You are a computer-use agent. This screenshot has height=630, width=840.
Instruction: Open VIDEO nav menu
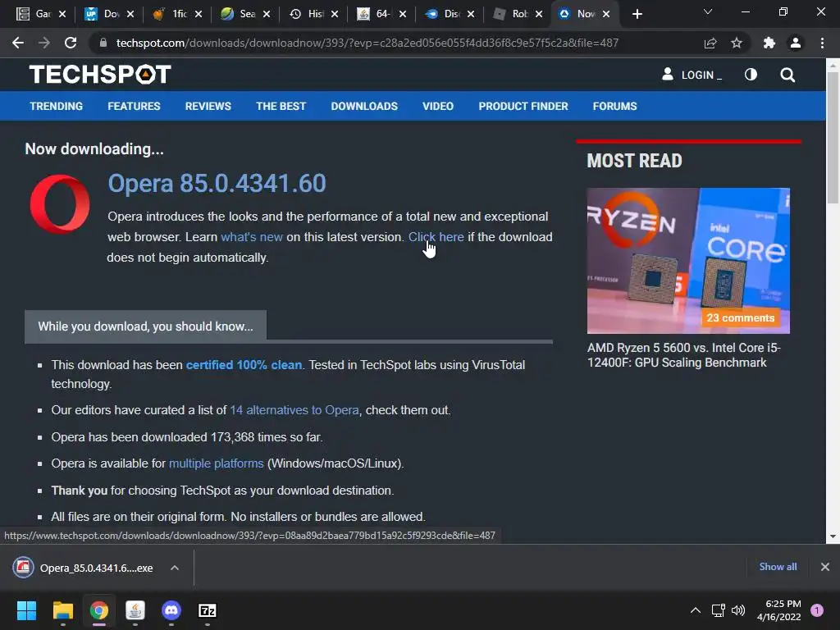tap(438, 106)
